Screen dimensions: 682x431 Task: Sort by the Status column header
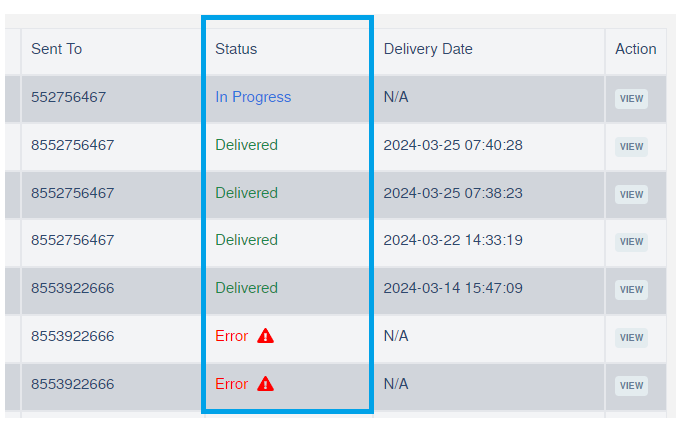coord(236,49)
